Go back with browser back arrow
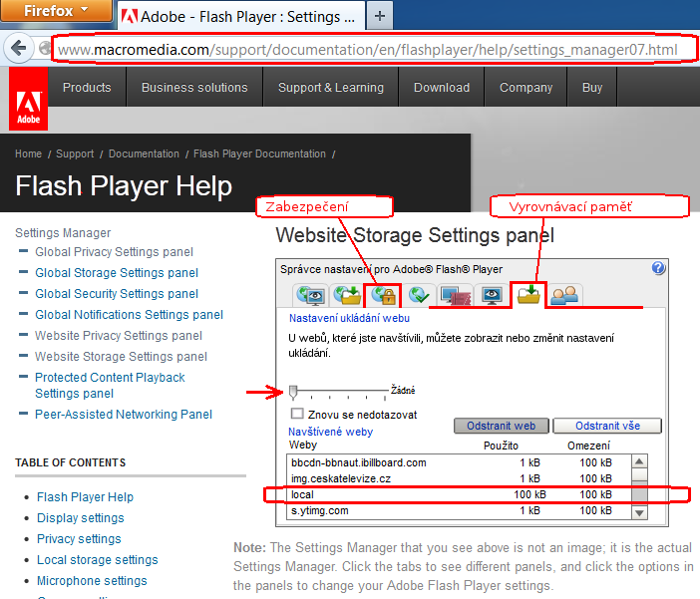The image size is (700, 599). pyautogui.click(x=18, y=48)
